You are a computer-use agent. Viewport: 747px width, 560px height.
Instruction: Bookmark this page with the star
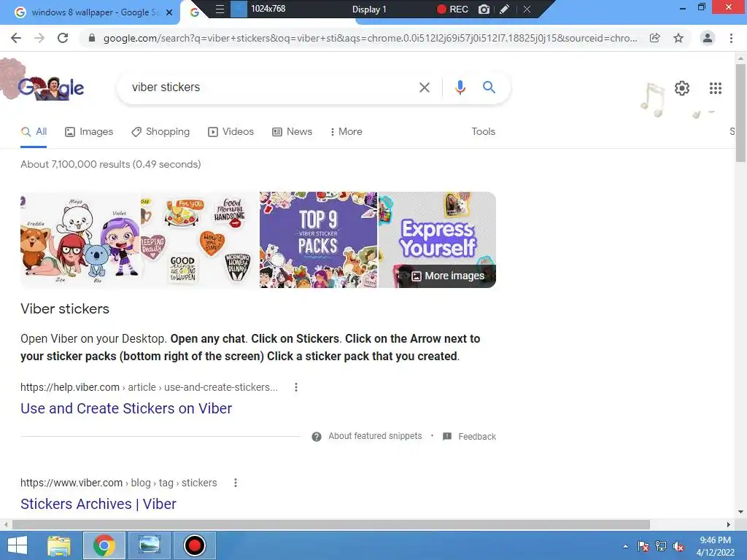click(678, 38)
